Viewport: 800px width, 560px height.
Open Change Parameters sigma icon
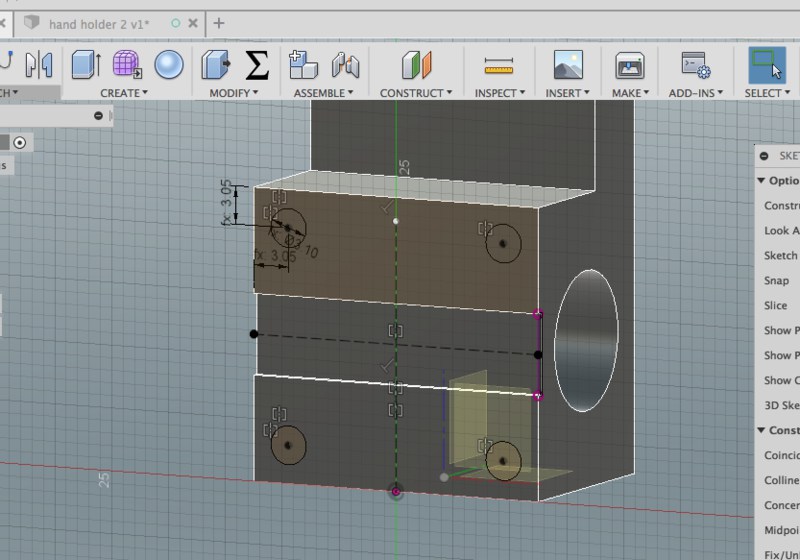[257, 65]
